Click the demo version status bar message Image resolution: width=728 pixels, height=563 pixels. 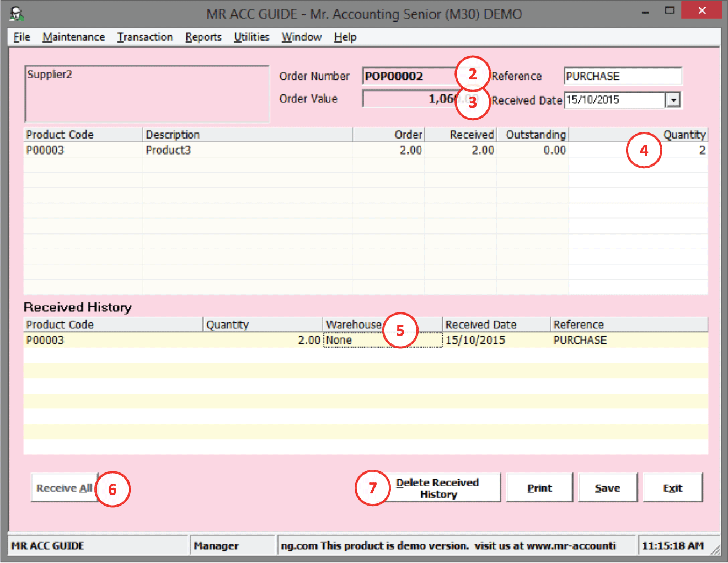[456, 545]
